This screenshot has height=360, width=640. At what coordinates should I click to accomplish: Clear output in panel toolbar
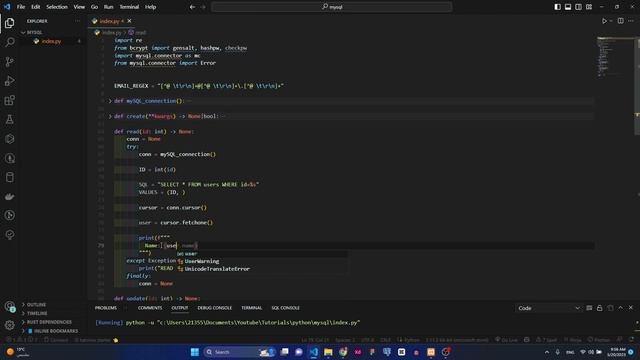tap(589, 308)
